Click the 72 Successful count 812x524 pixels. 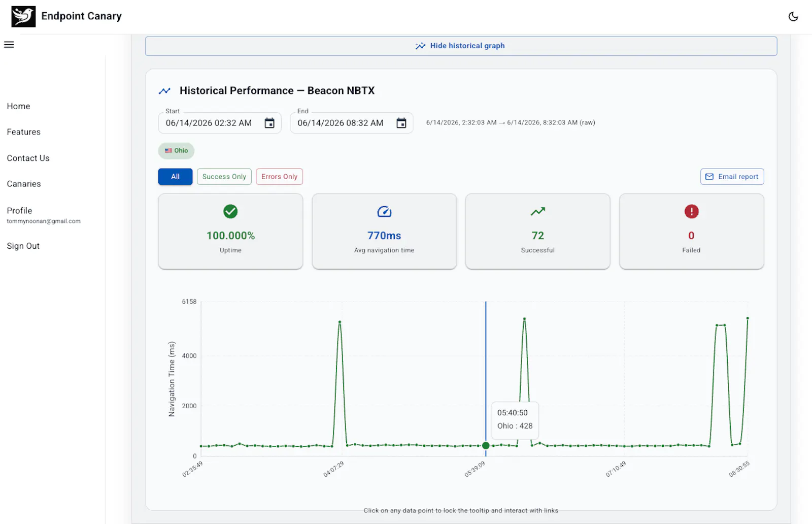point(538,236)
